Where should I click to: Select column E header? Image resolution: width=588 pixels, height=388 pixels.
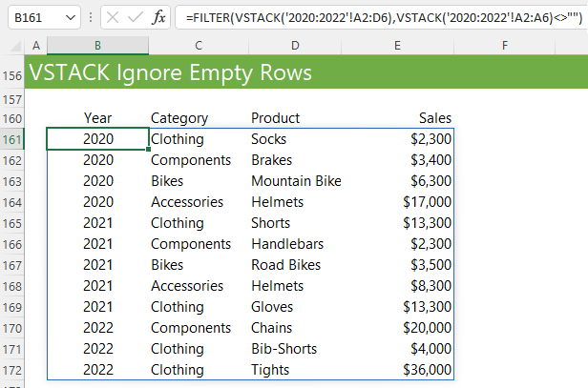coord(397,46)
